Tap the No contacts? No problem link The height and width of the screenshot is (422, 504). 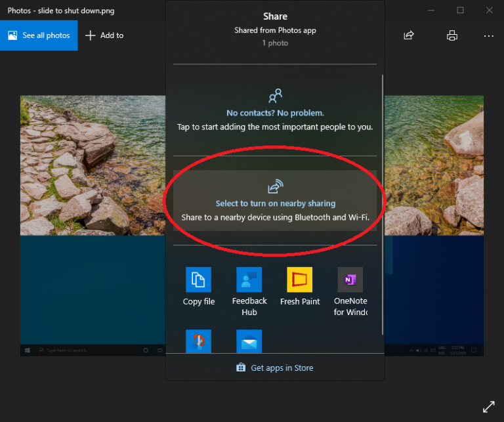(275, 113)
